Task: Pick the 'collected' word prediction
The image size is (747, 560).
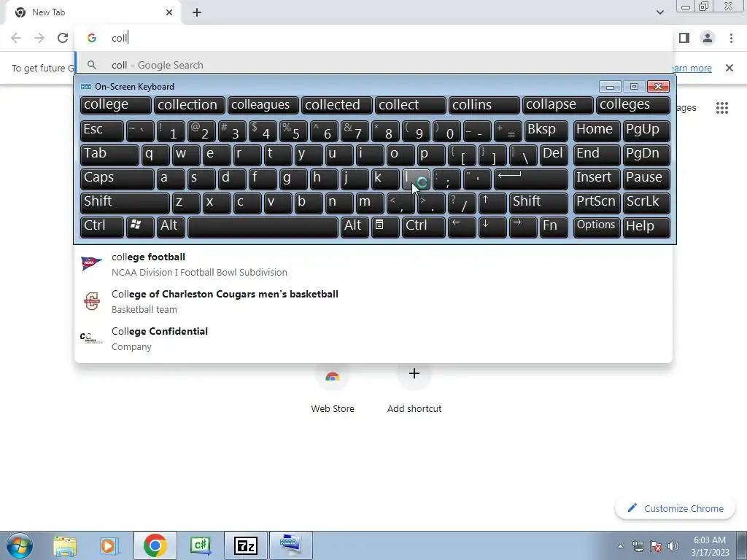Action: tap(337, 105)
